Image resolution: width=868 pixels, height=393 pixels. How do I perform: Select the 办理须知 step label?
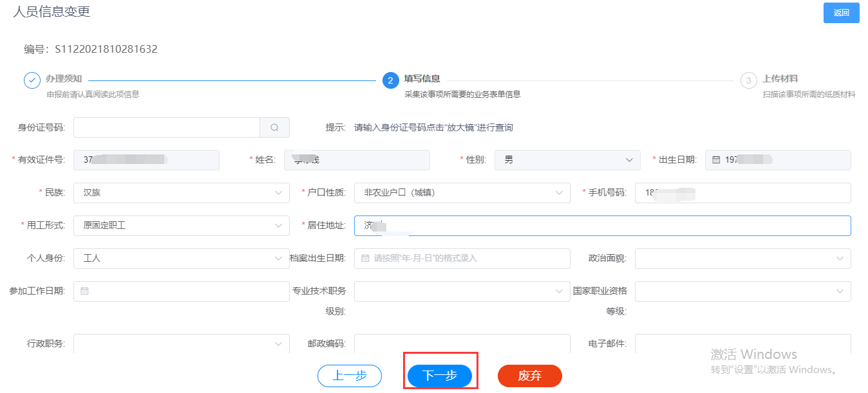[63, 78]
